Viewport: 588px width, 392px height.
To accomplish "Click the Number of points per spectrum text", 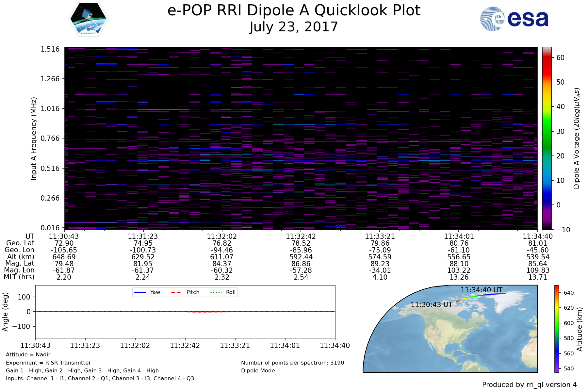I will coord(292,363).
